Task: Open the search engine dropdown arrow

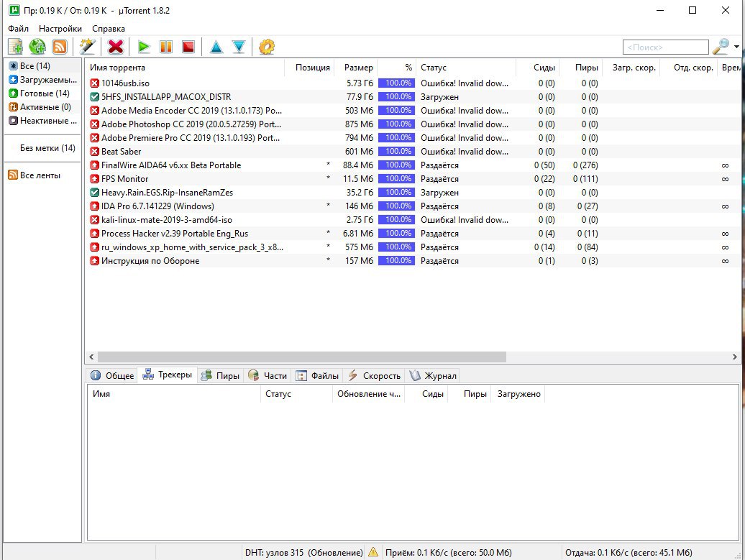Action: click(x=736, y=47)
